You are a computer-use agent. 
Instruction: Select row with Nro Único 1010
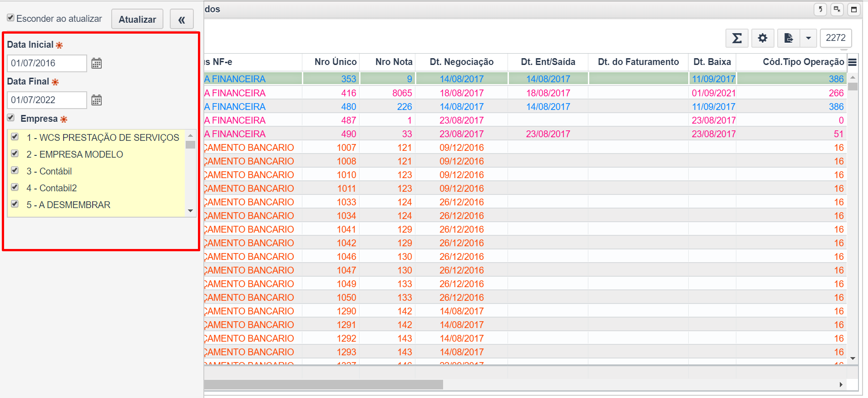click(x=525, y=175)
